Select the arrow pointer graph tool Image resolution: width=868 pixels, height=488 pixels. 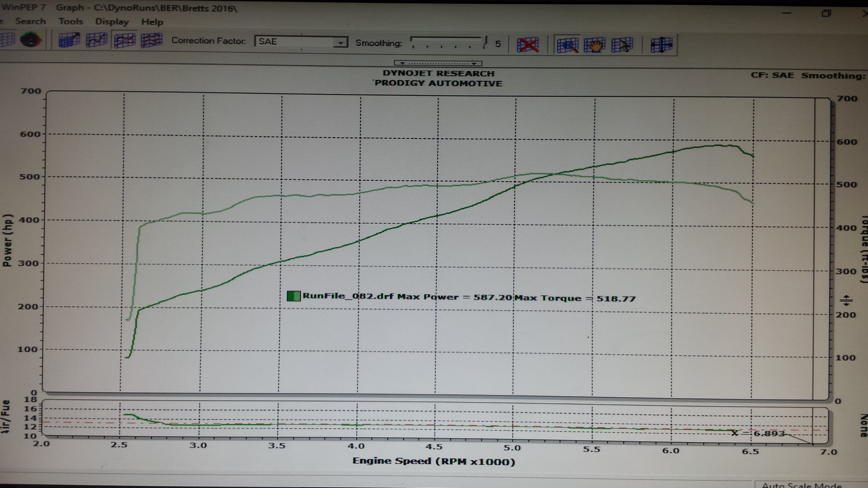(x=622, y=45)
